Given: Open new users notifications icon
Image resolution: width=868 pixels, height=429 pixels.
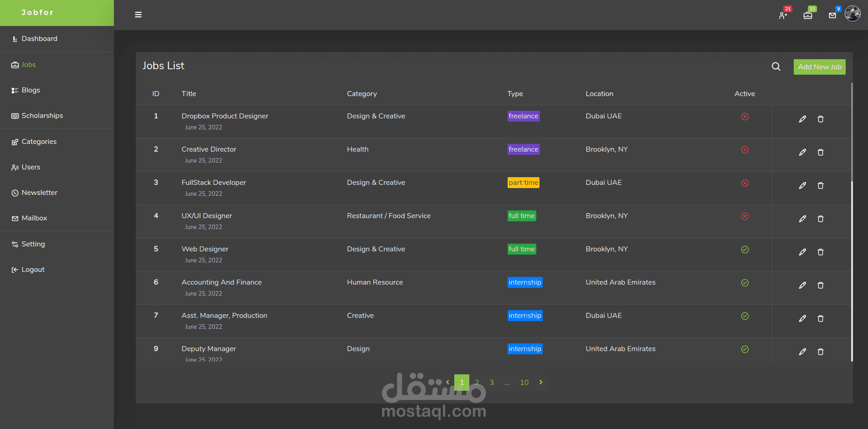Looking at the screenshot, I should [783, 15].
